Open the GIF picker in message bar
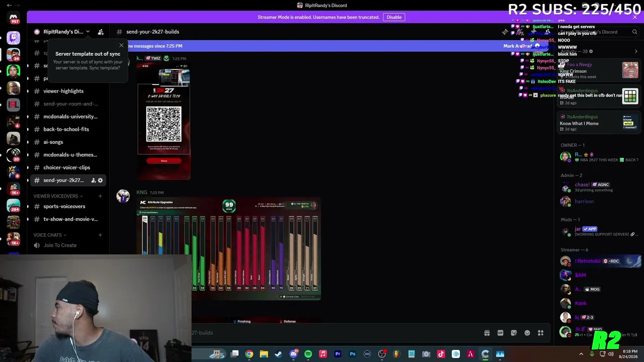Screen dimensions: 644x362 pyautogui.click(x=500, y=333)
